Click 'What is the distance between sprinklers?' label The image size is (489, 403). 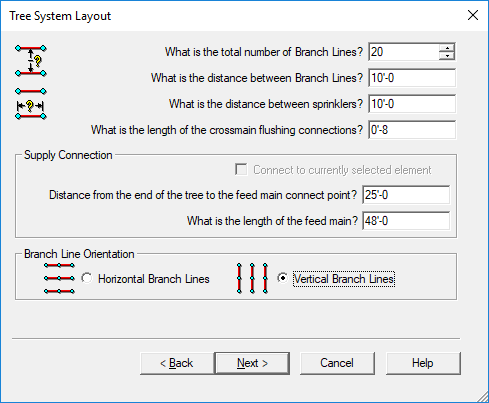(266, 104)
